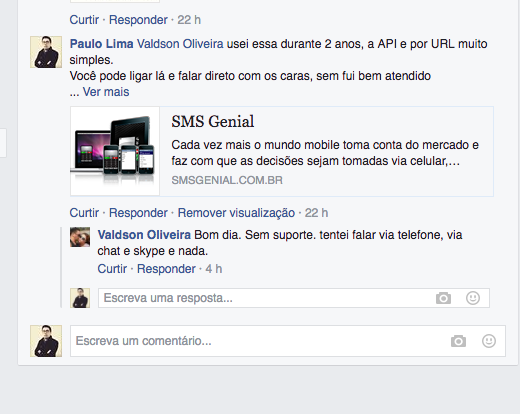Click Responder on the top comment

pyautogui.click(x=138, y=20)
